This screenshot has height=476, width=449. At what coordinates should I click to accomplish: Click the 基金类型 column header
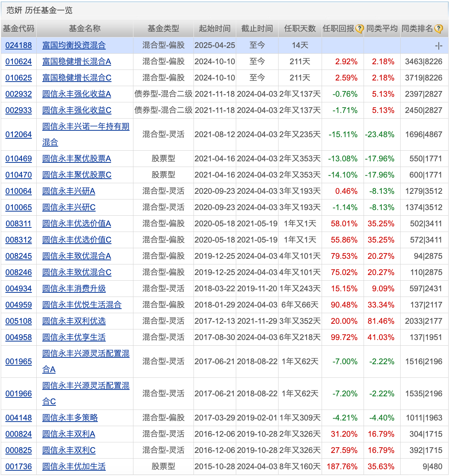pyautogui.click(x=163, y=29)
